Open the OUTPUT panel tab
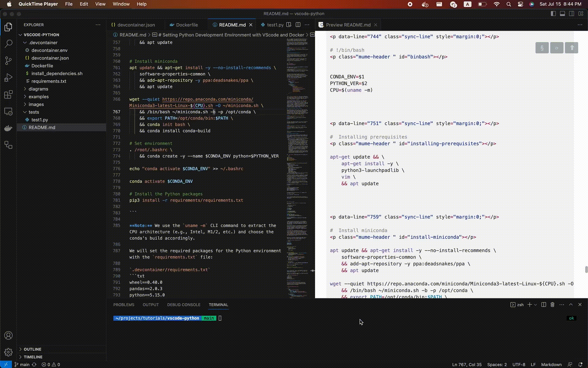This screenshot has width=588, height=368. pos(151,305)
